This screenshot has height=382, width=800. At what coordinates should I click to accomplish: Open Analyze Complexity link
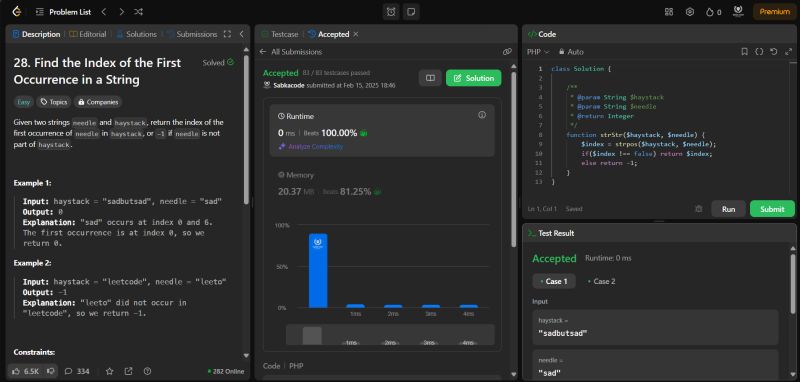click(311, 146)
